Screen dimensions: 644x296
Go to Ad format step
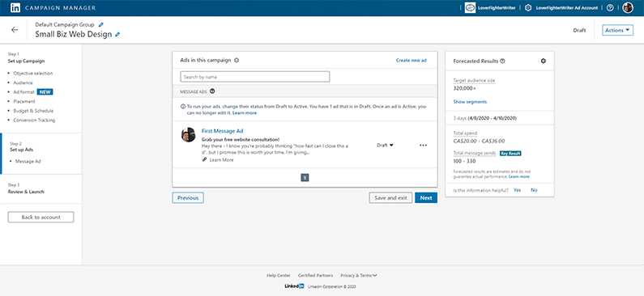point(23,92)
